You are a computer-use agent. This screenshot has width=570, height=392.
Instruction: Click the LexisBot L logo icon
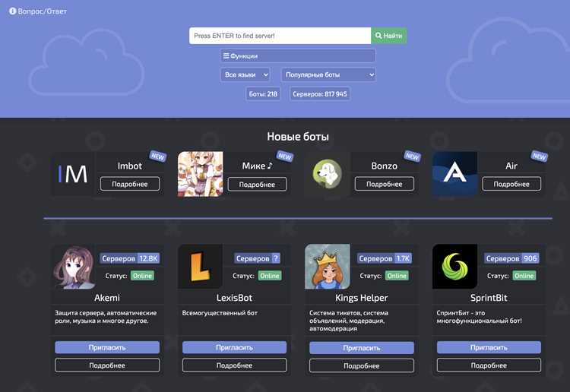point(201,267)
